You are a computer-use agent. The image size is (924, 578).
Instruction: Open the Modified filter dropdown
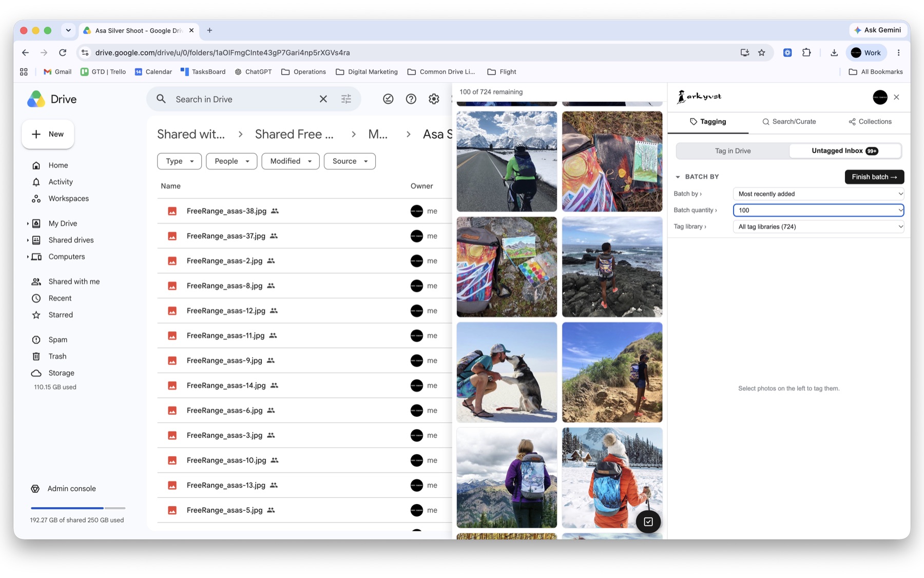(291, 161)
